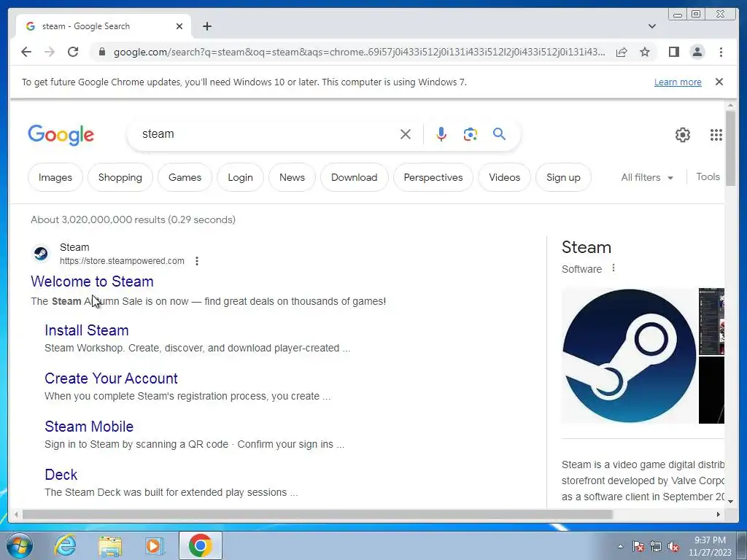
Task: Filter results by Shopping
Action: (120, 177)
